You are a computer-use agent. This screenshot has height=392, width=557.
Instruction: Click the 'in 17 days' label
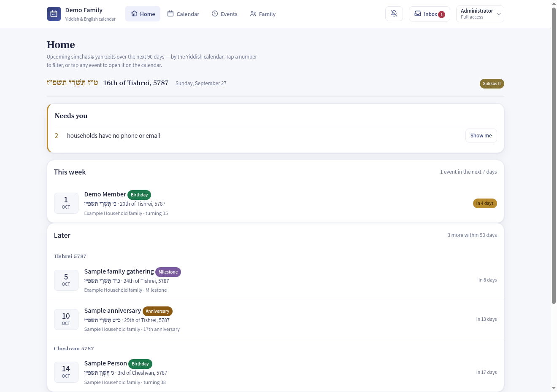pos(487,372)
